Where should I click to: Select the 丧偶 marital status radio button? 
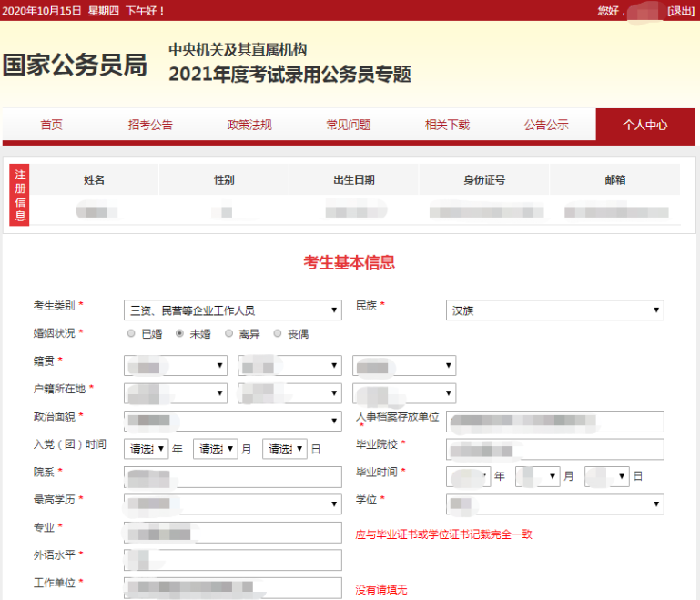pyautogui.click(x=278, y=333)
